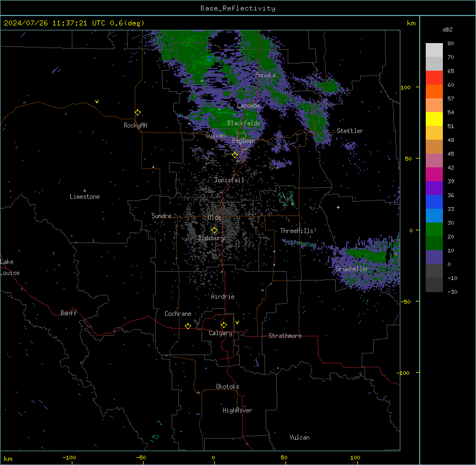Click the Stettler city label
The height and width of the screenshot is (465, 476).
pos(350,131)
